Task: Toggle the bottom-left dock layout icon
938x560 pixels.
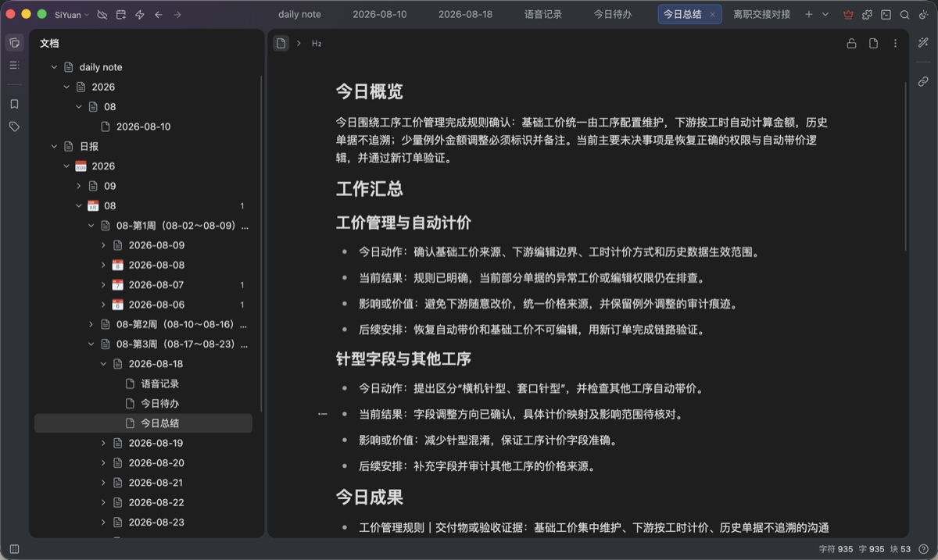Action: pos(14,549)
